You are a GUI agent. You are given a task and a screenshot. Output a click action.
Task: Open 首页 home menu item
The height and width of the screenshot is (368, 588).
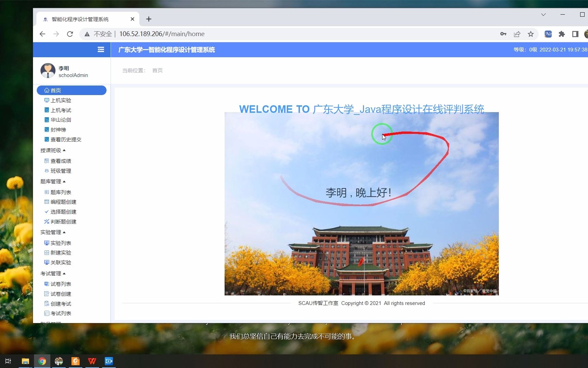point(71,90)
